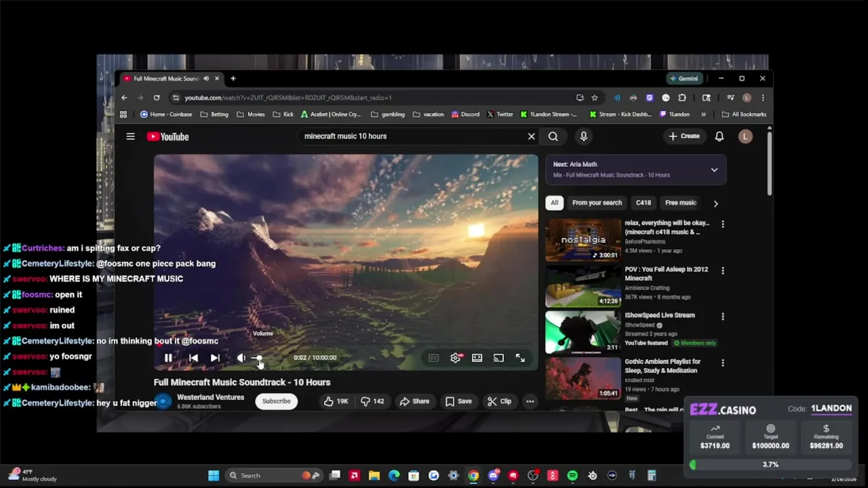Open File Explorer from the Windows taskbar

coord(374,476)
